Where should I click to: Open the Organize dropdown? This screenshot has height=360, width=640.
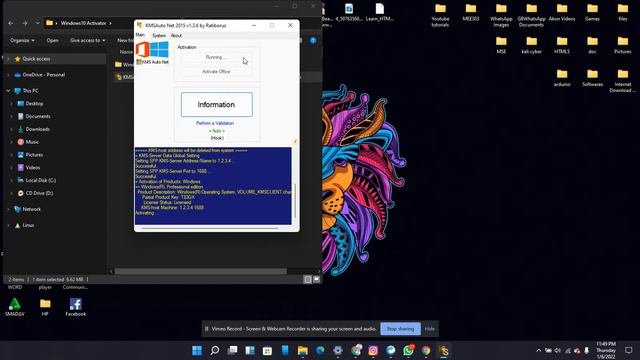22,40
